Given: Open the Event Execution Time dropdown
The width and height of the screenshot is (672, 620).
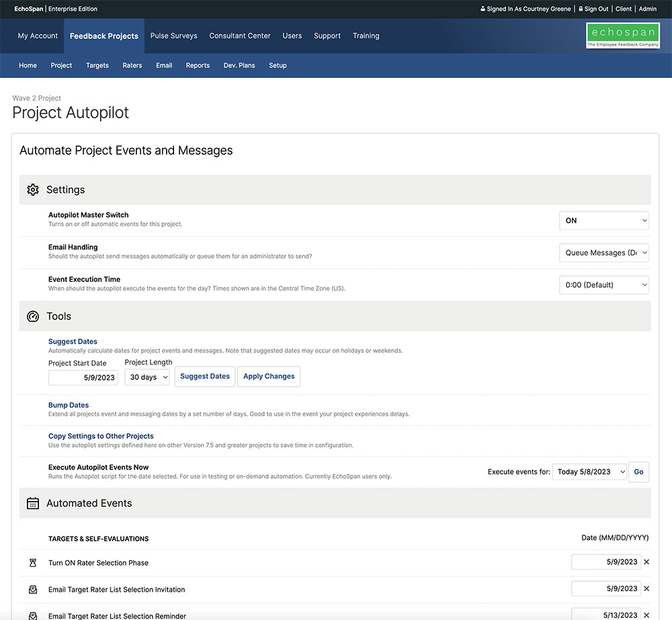Looking at the screenshot, I should [x=604, y=284].
